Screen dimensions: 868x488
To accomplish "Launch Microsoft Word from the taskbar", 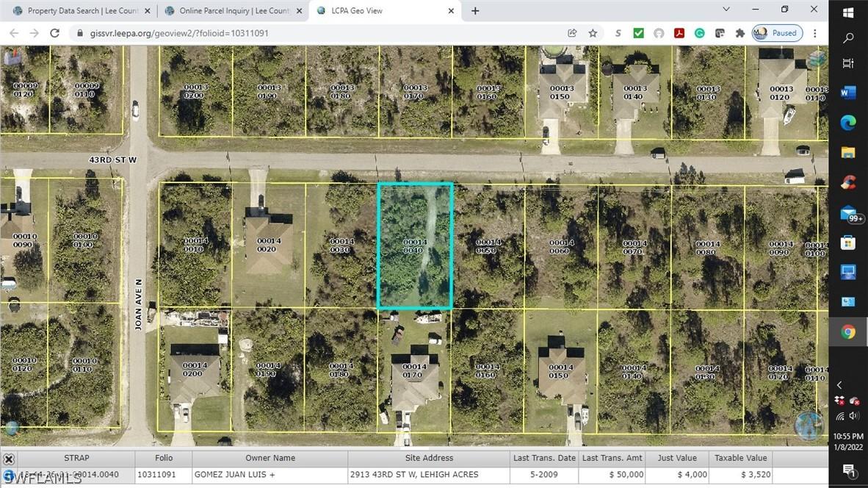I will 847,93.
